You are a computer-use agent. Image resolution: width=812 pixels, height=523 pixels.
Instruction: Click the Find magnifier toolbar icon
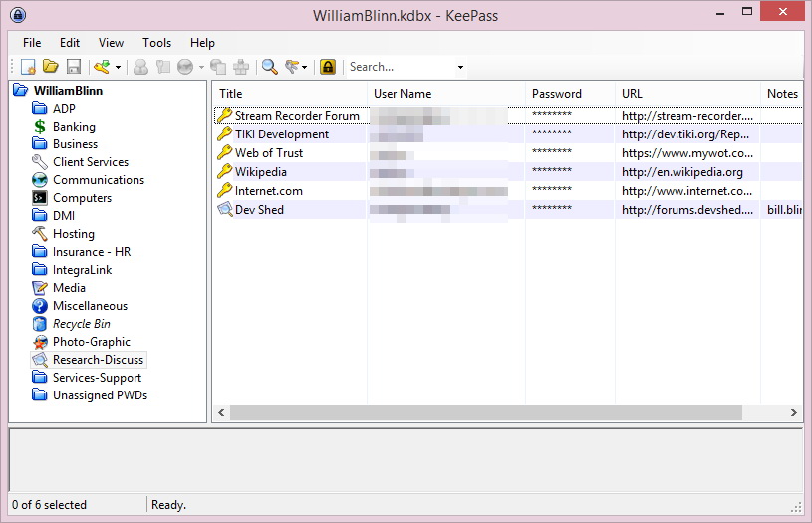click(269, 67)
